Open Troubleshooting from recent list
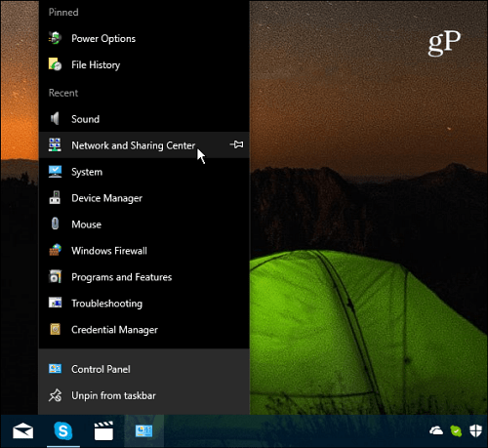 point(143,304)
